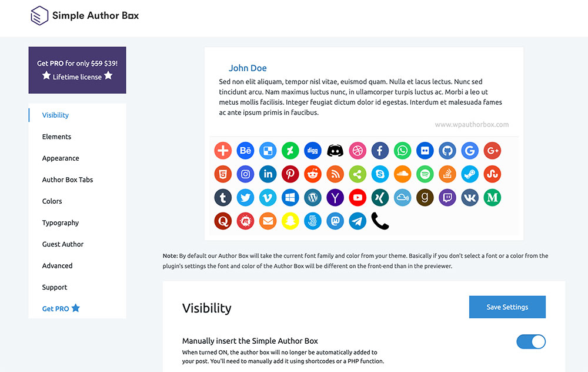This screenshot has width=588, height=372.
Task: Click the WordPress social icon
Action: [x=313, y=197]
